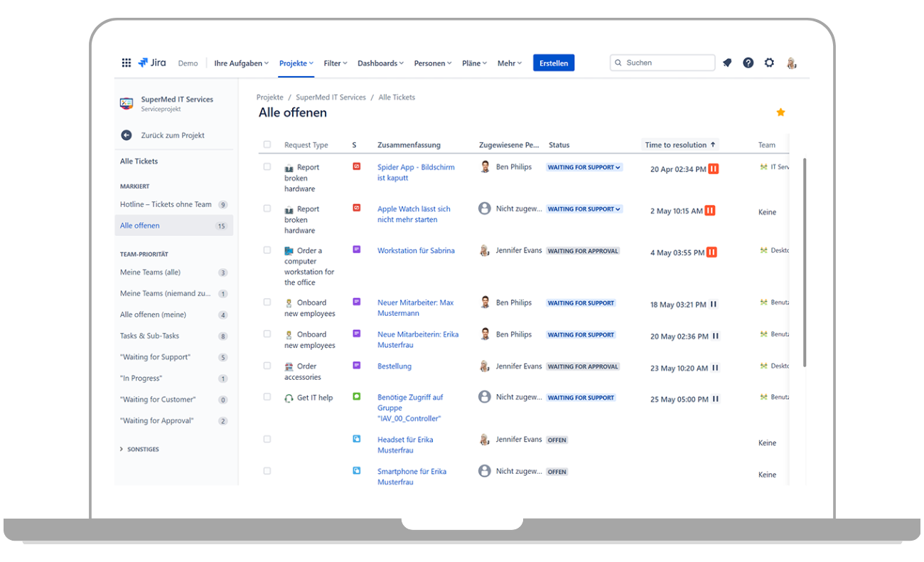Click the green issue type icon for Benötige Zugriff
Viewport: 924px width, 562px height.
click(357, 396)
